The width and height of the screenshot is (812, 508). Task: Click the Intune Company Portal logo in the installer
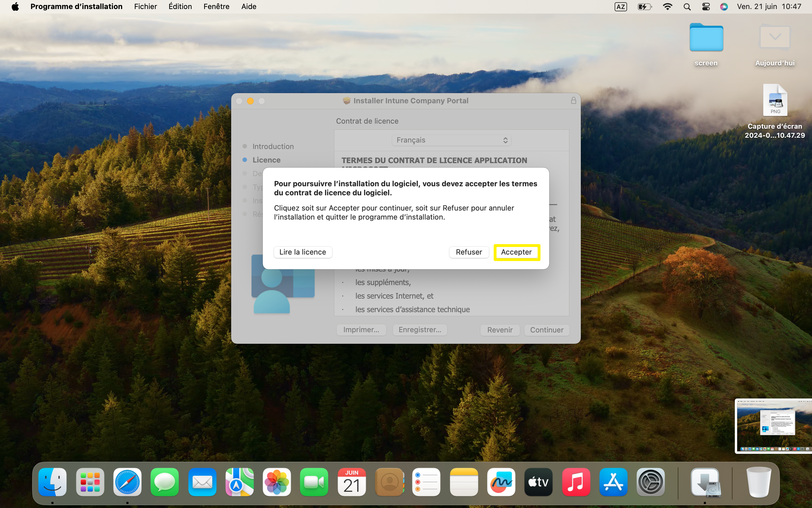[283, 284]
